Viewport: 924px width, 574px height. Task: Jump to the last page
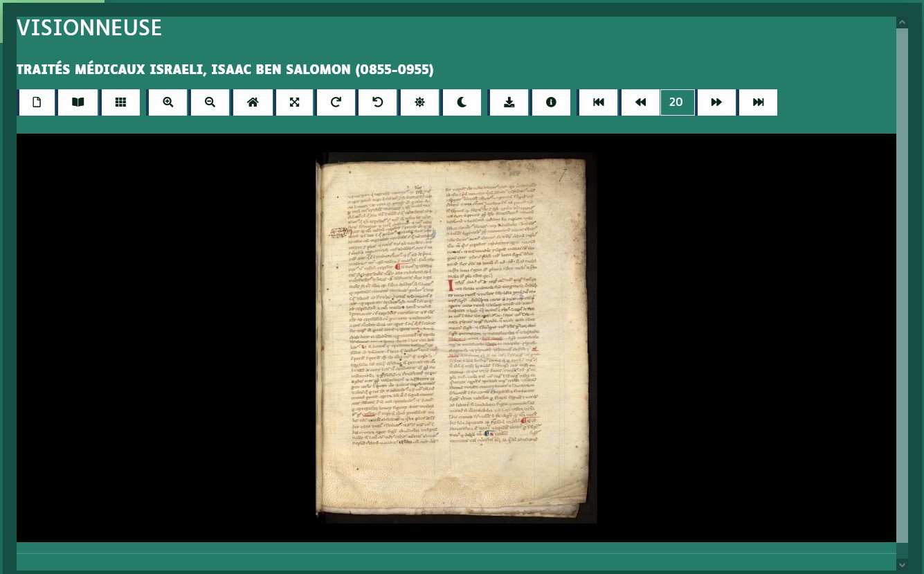[x=758, y=102]
